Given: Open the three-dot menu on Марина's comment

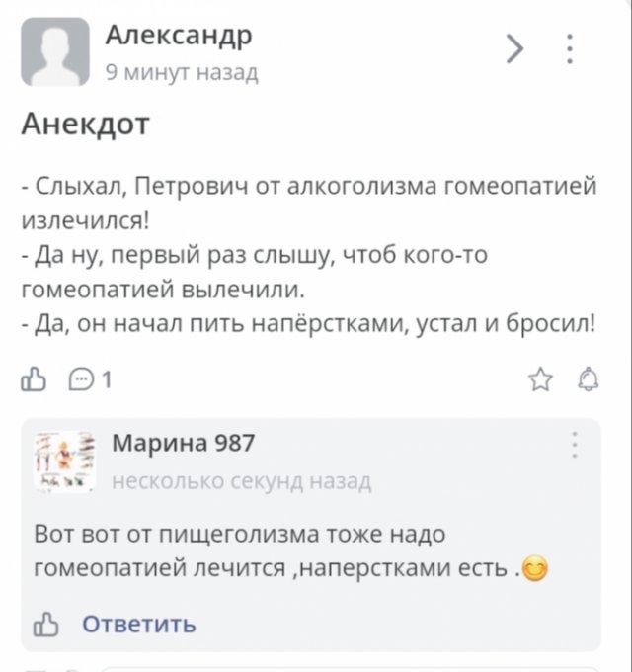Looking at the screenshot, I should [574, 444].
